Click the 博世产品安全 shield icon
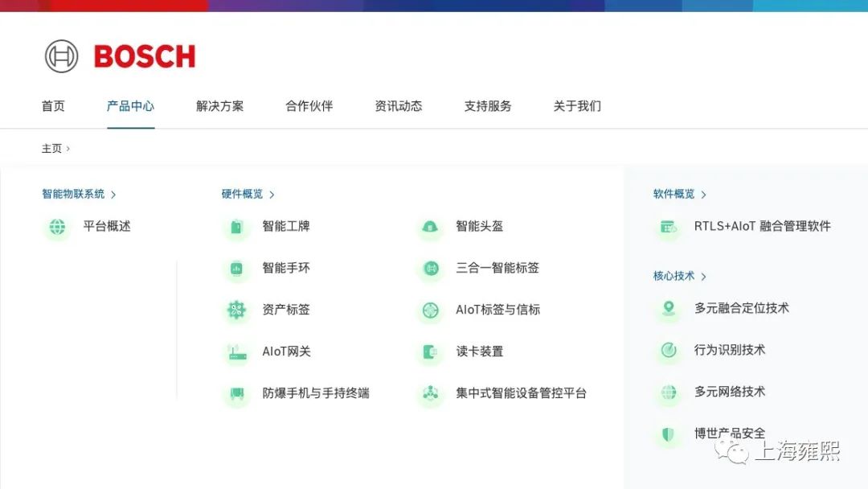 pos(669,434)
